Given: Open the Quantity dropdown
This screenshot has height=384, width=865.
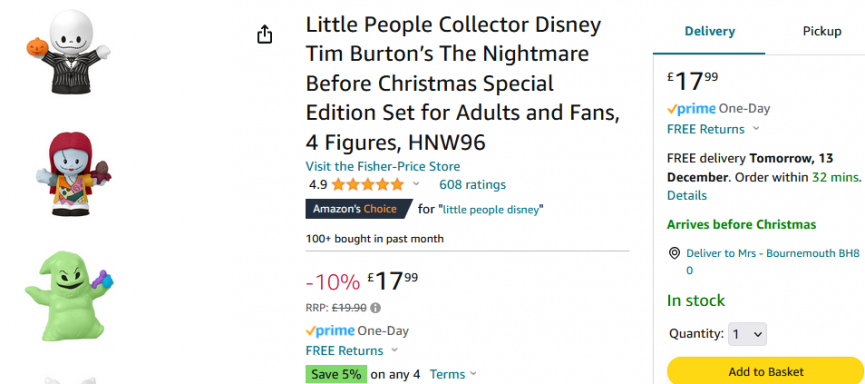Looking at the screenshot, I should (747, 334).
